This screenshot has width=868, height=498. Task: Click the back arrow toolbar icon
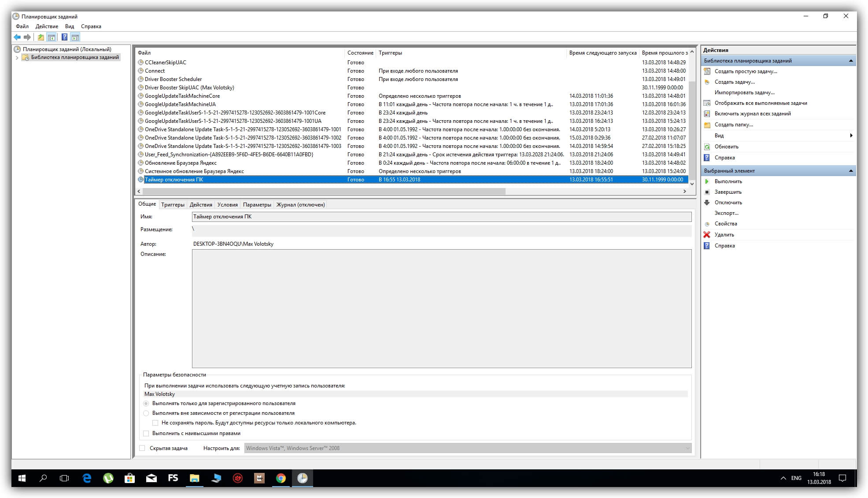point(17,37)
